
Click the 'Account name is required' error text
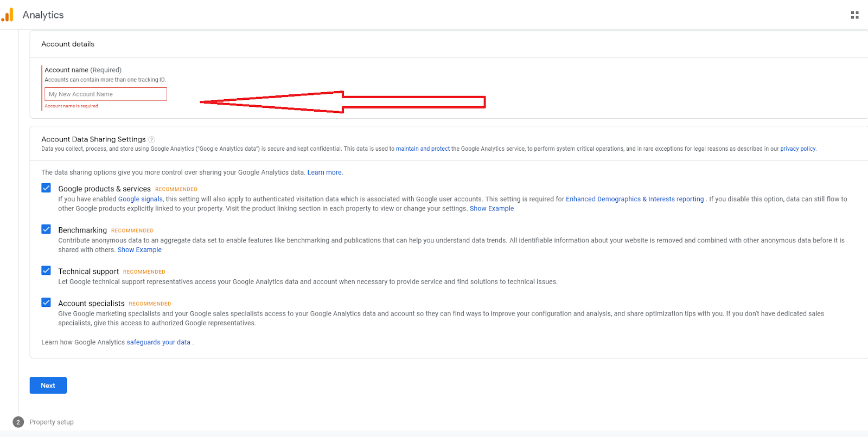click(x=71, y=106)
